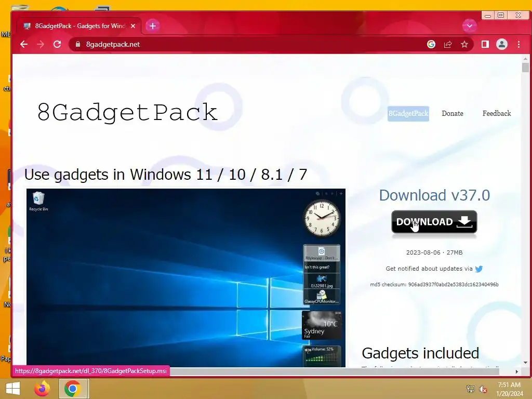This screenshot has width=532, height=399.
Task: Click the desktop gadgets screenshot image
Action: tap(186, 278)
